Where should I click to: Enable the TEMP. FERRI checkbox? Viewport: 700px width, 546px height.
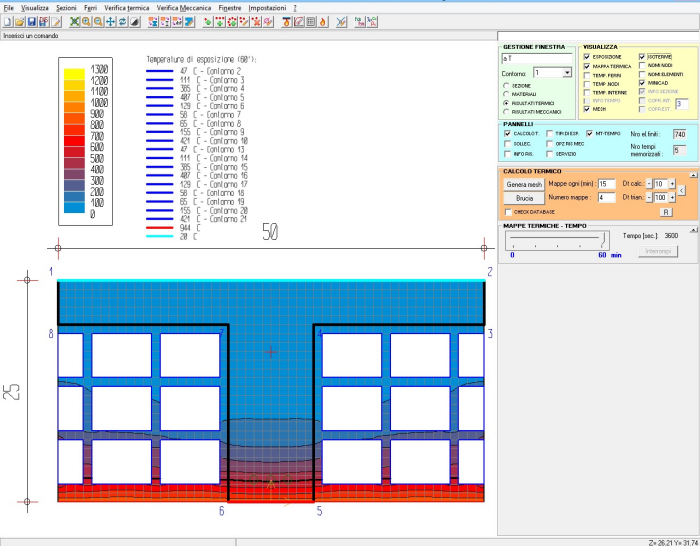click(x=589, y=75)
